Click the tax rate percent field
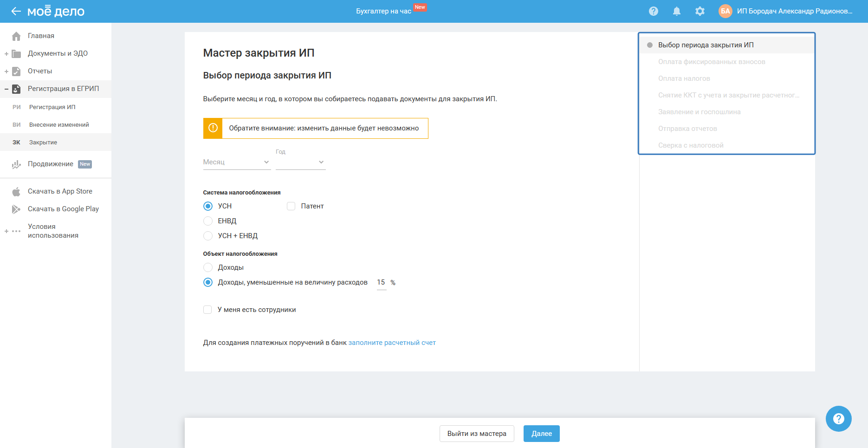 click(x=381, y=282)
